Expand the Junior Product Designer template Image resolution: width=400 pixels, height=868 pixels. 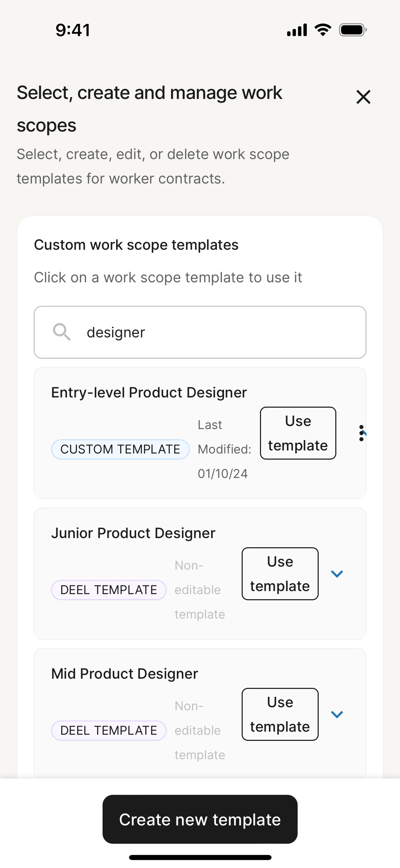coord(337,574)
